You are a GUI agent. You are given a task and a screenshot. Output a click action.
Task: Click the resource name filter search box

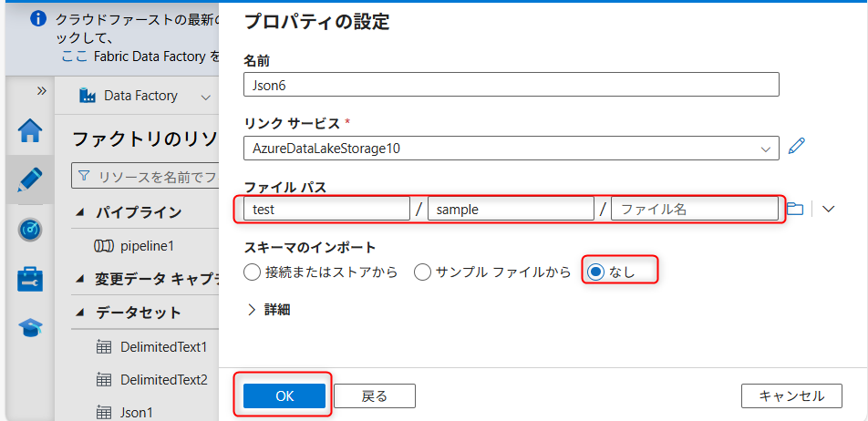[x=145, y=177]
